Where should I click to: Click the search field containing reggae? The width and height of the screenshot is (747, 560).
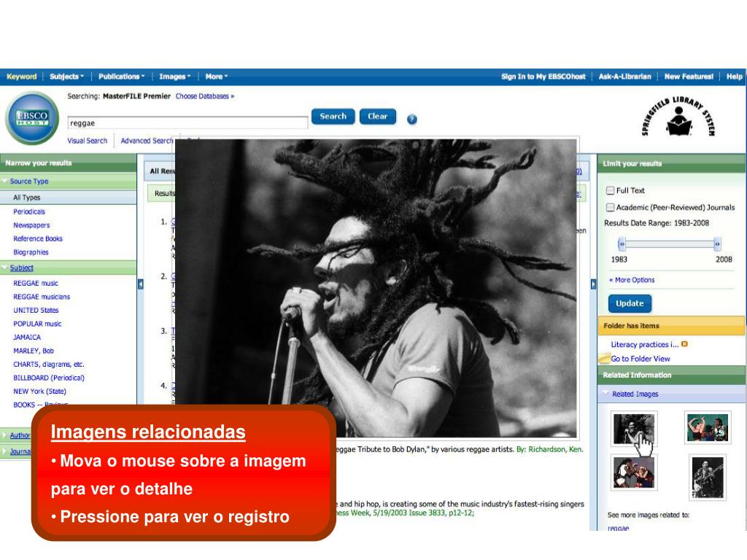coord(187,122)
